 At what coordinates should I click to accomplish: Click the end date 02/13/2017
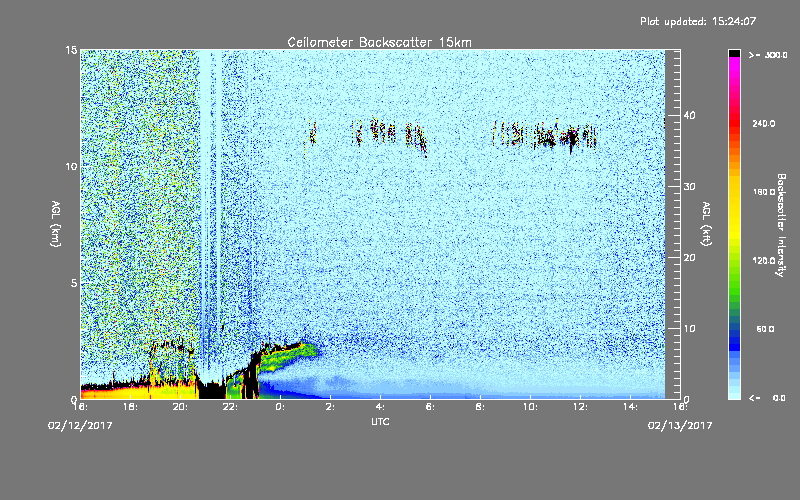click(680, 426)
